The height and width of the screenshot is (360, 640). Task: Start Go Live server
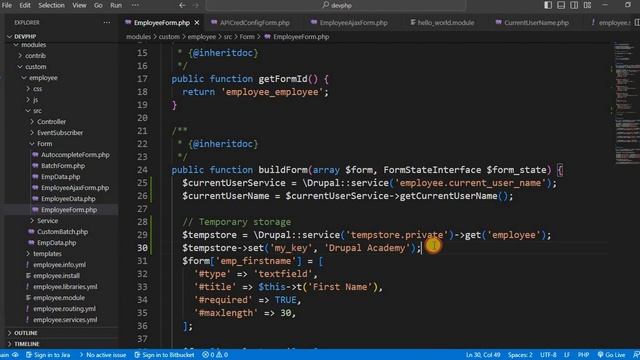611,355
